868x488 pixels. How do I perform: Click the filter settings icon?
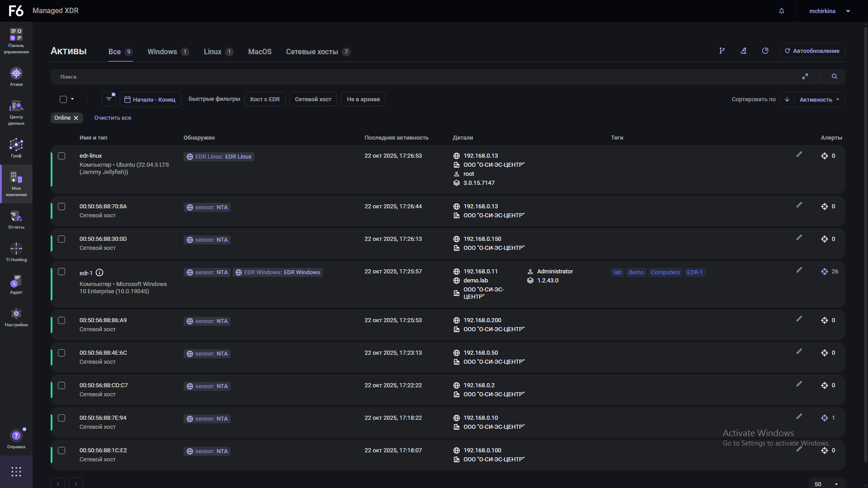(x=109, y=99)
